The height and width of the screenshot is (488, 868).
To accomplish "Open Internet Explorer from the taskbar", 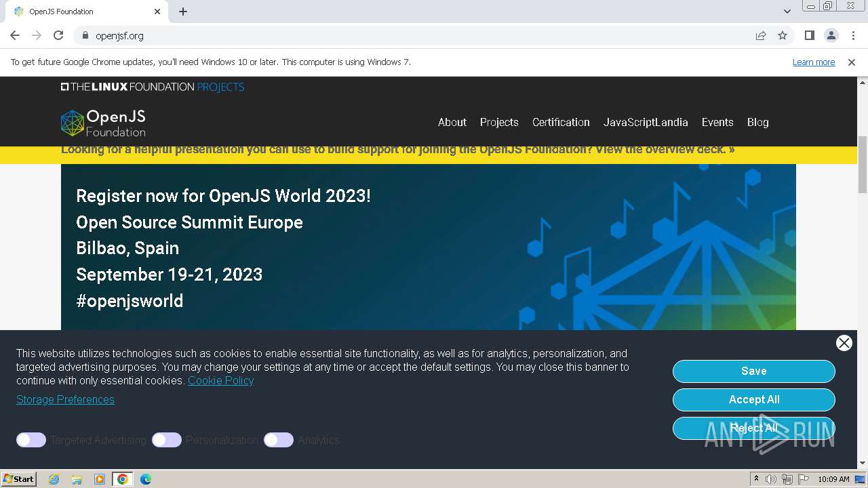I will pyautogui.click(x=54, y=479).
